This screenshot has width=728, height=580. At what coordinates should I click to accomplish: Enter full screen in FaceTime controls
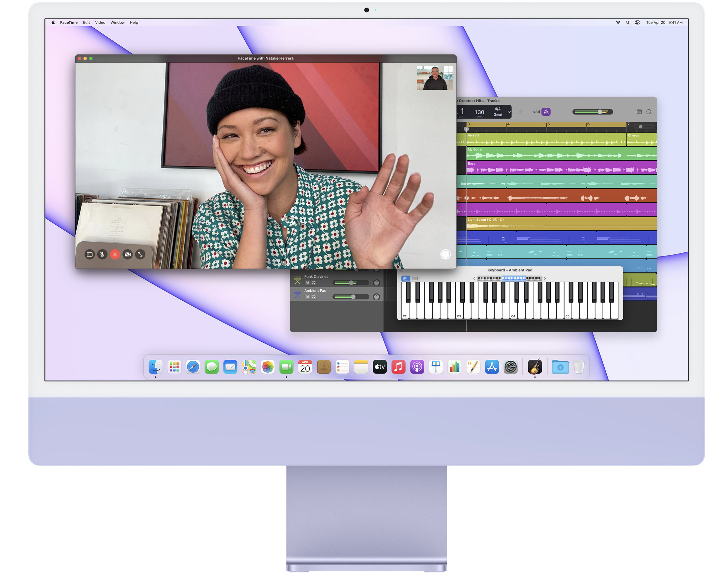[140, 254]
